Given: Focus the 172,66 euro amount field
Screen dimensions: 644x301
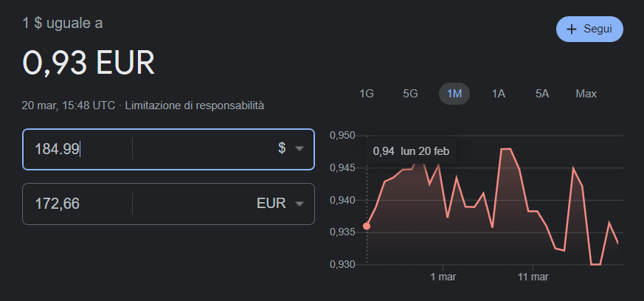Looking at the screenshot, I should pos(77,204).
